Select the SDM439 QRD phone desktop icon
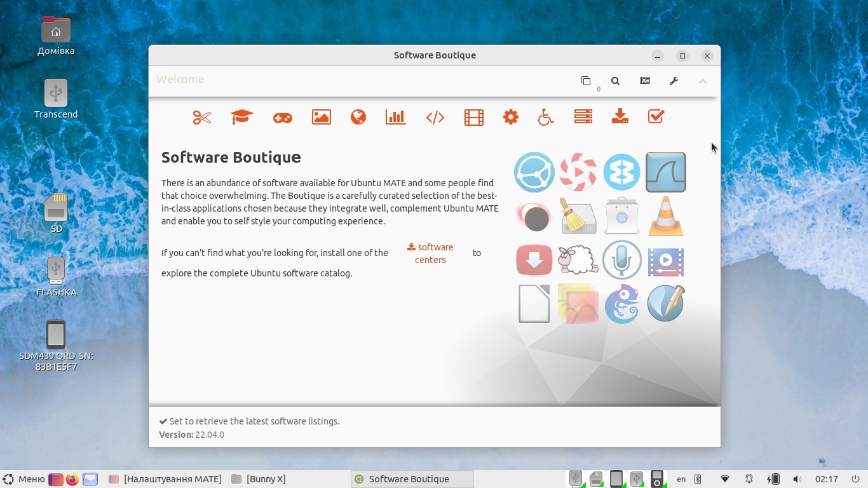Viewport: 868px width, 488px height. 56,346
